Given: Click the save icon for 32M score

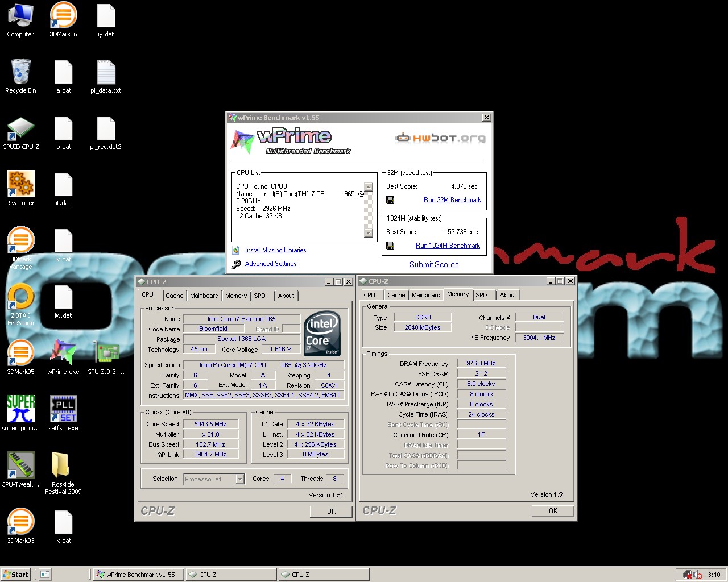Looking at the screenshot, I should (390, 200).
